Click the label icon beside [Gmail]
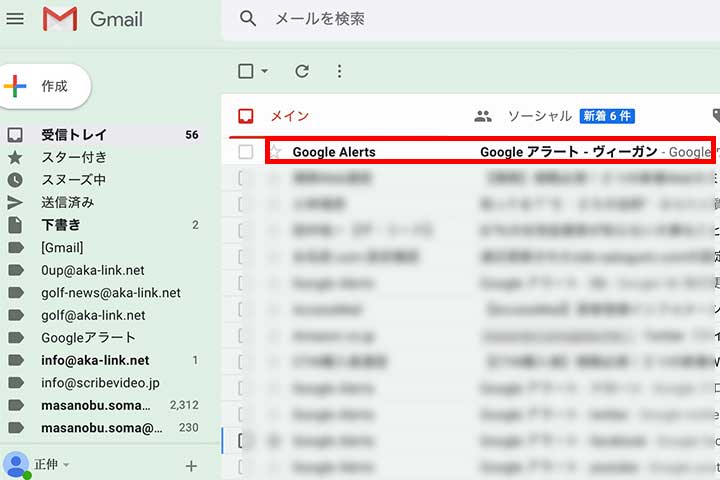The height and width of the screenshot is (480, 720). pyautogui.click(x=16, y=248)
